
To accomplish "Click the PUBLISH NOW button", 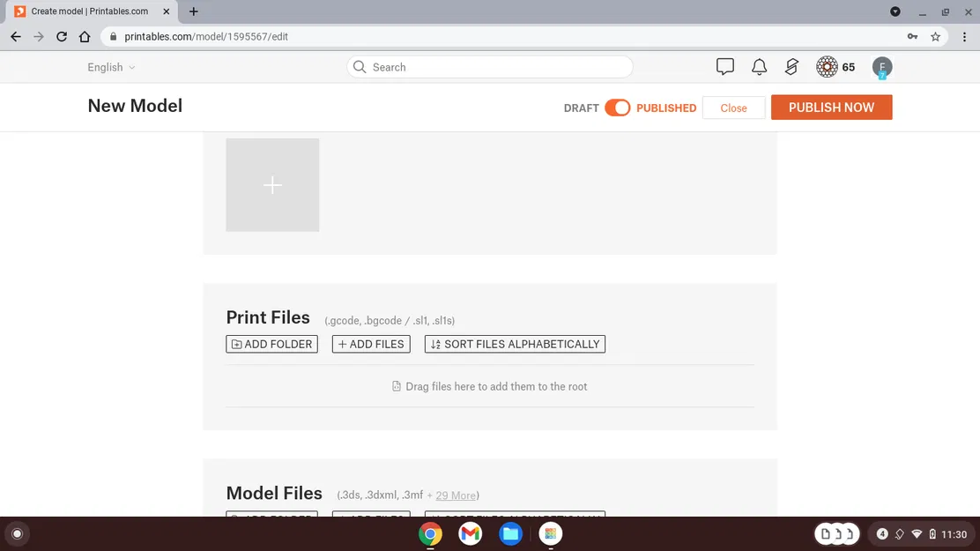I will pos(831,107).
